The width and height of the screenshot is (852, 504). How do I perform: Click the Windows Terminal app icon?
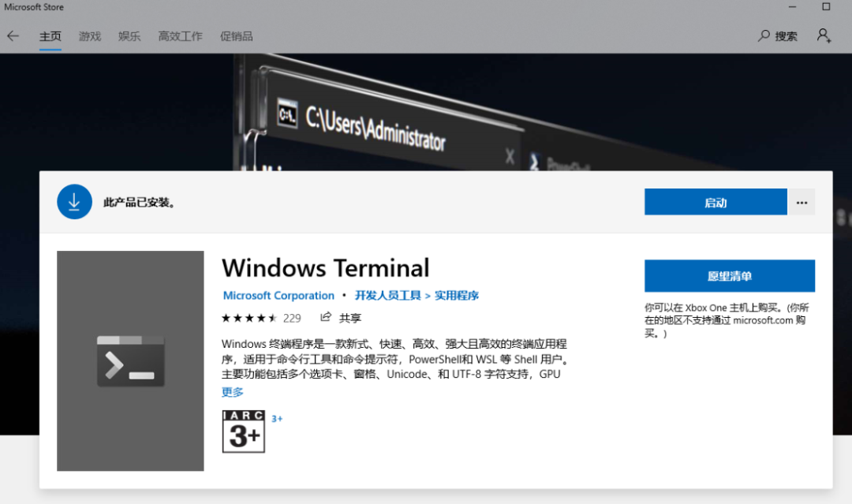(130, 361)
